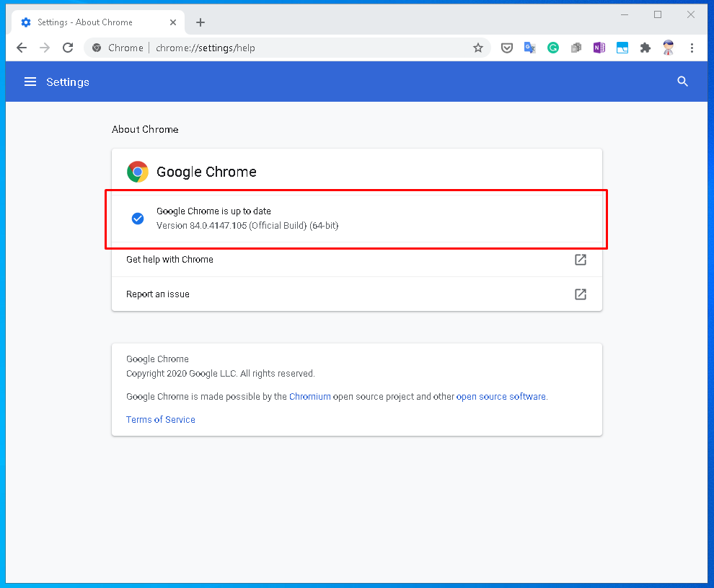
Task: Open Chrome's three-dot menu
Action: point(692,48)
